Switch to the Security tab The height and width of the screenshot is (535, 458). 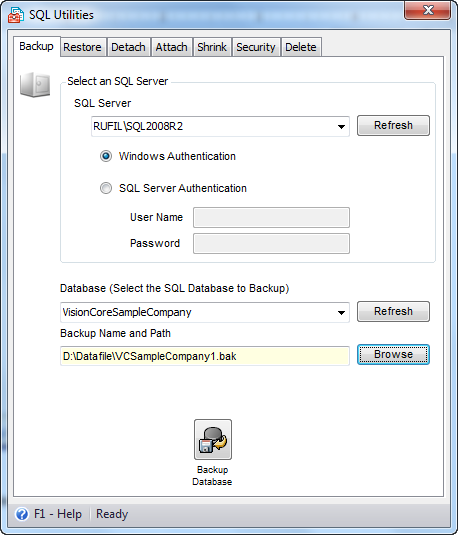(x=256, y=47)
